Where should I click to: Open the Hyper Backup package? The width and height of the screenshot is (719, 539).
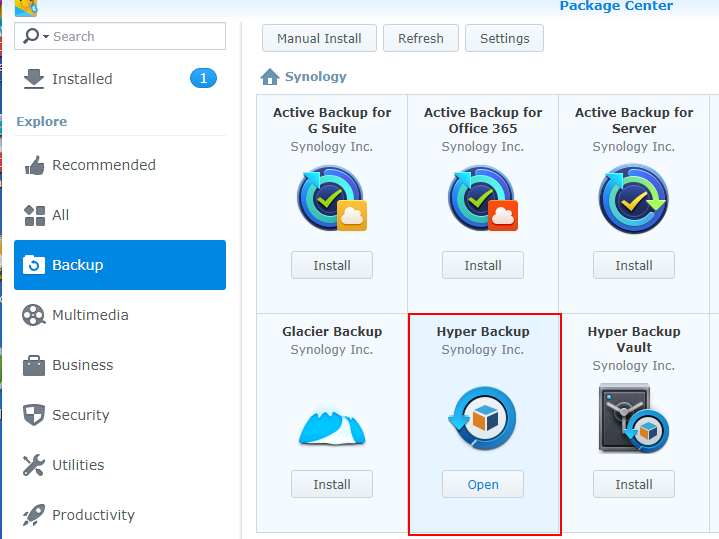tap(483, 484)
